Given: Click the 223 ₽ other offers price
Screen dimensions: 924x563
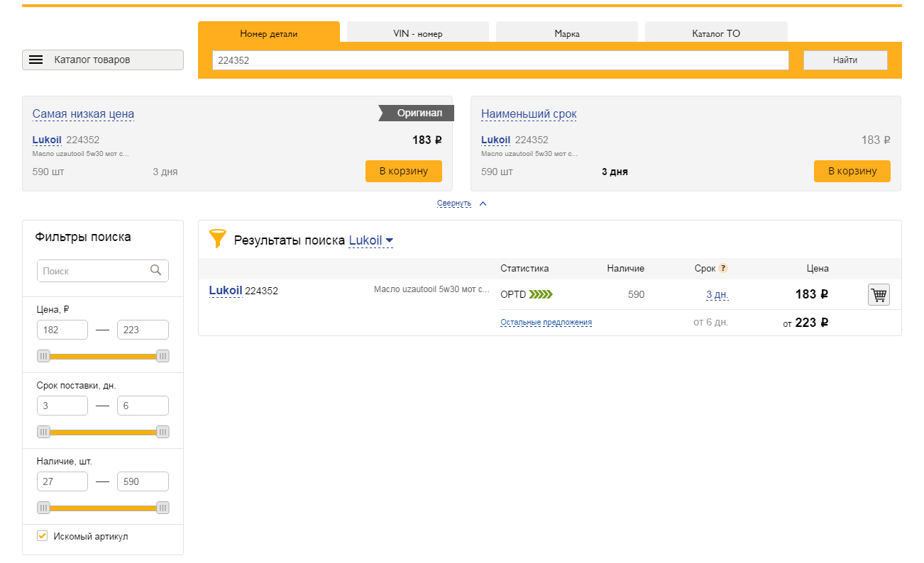Looking at the screenshot, I should (x=811, y=323).
